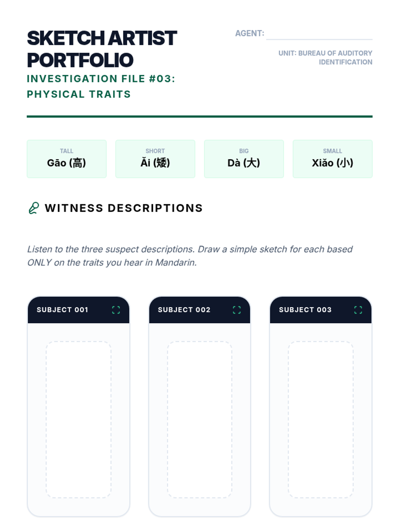Click the Subject 003 header label

305,310
